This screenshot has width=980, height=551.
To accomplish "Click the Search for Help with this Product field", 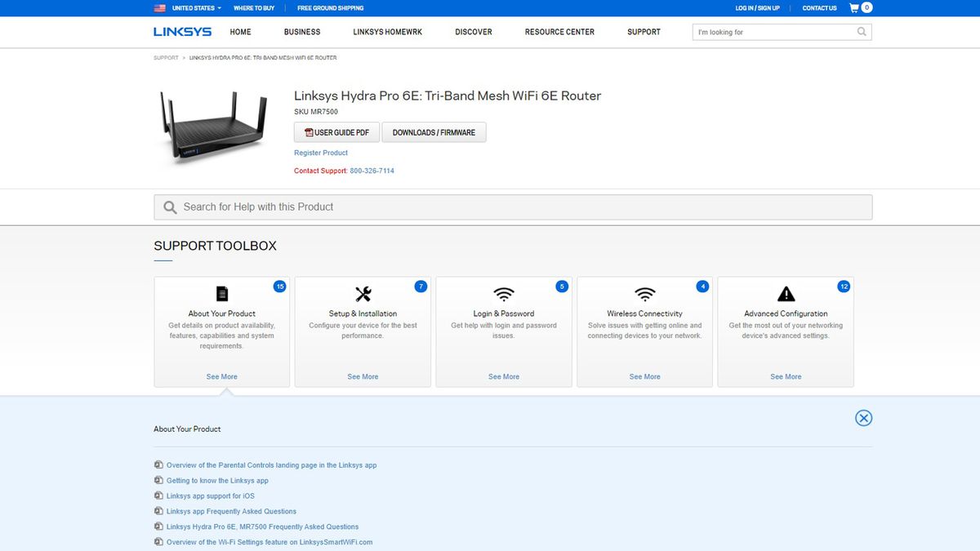I will [x=513, y=207].
